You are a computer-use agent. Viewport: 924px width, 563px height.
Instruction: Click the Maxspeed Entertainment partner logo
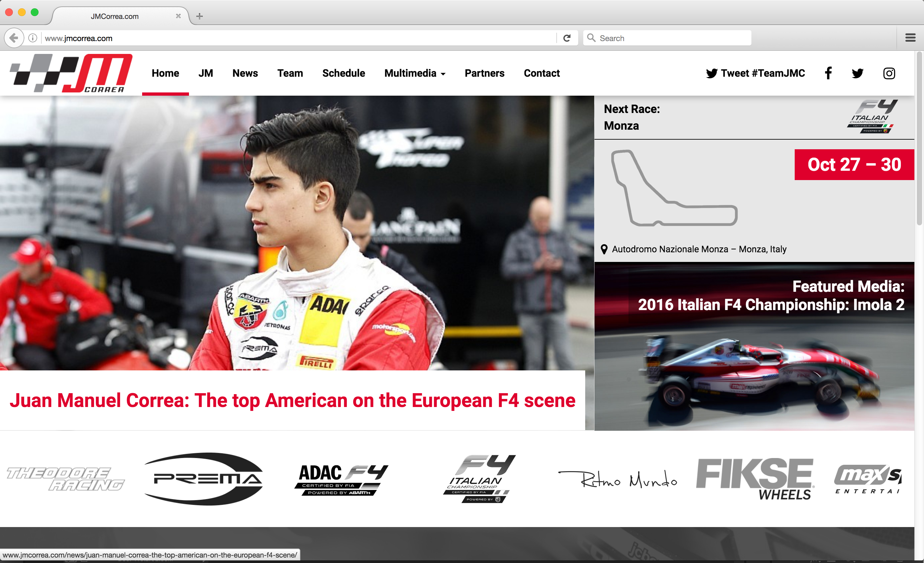(x=868, y=479)
